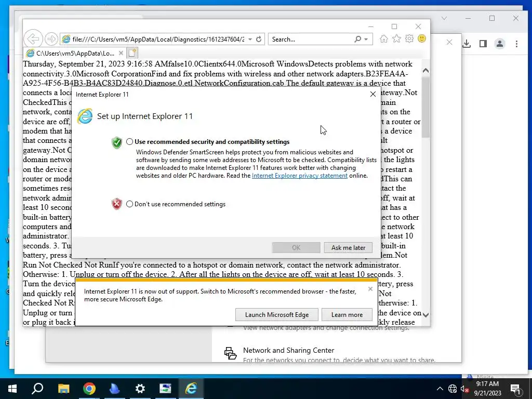This screenshot has height=399, width=532.
Task: Click the smiley feedback icon in IE
Action: tap(422, 38)
